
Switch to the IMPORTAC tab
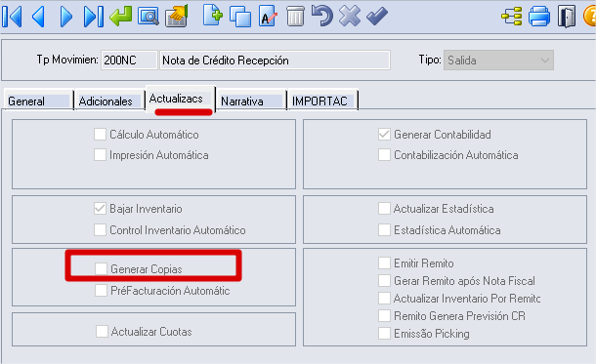tap(322, 101)
